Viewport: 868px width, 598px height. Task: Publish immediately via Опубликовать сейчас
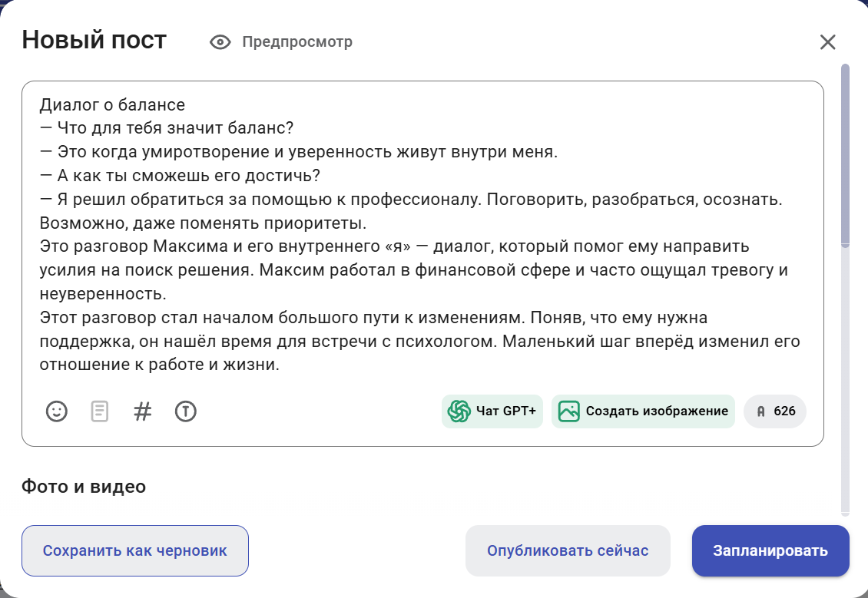567,550
